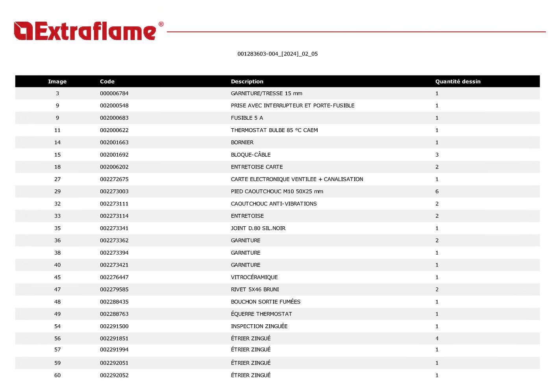Image resolution: width=555 pixels, height=392 pixels.
Task: Select the Image column header
Action: pos(57,81)
